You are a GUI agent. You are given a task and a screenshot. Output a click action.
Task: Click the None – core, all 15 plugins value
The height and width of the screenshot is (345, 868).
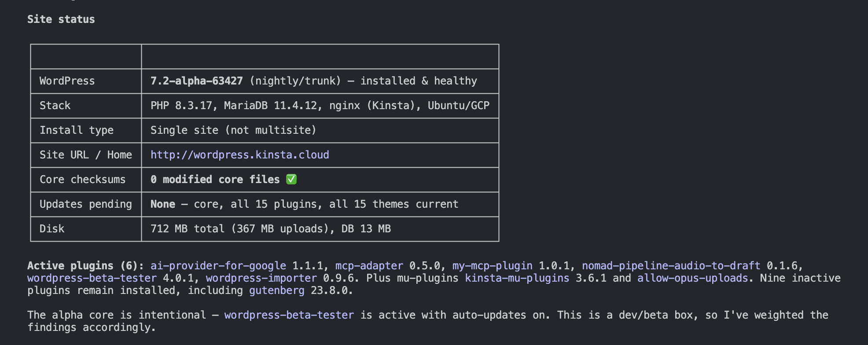pyautogui.click(x=305, y=204)
